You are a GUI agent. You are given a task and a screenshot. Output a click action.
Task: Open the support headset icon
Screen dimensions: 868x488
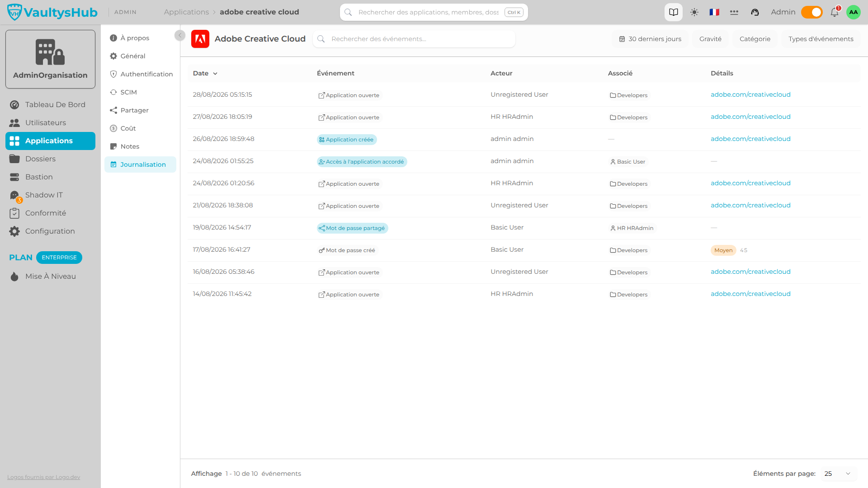tap(755, 12)
